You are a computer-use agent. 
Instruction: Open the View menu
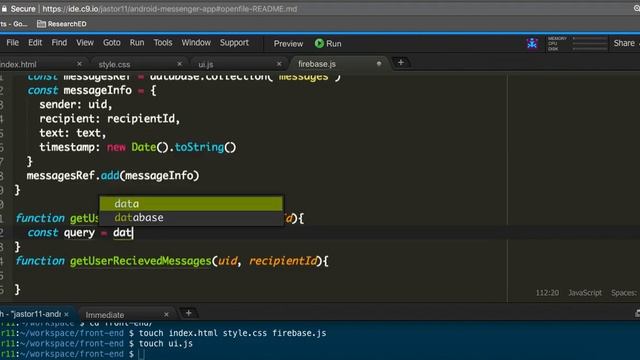tap(85, 43)
